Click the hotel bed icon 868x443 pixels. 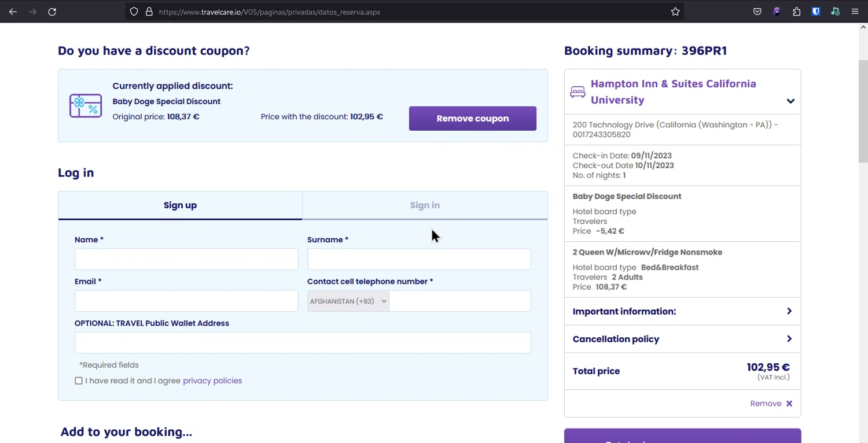pos(578,92)
